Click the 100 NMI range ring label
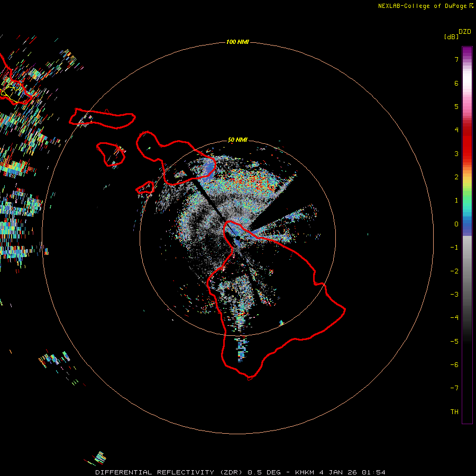The width and height of the screenshot is (476, 476). pos(237,42)
